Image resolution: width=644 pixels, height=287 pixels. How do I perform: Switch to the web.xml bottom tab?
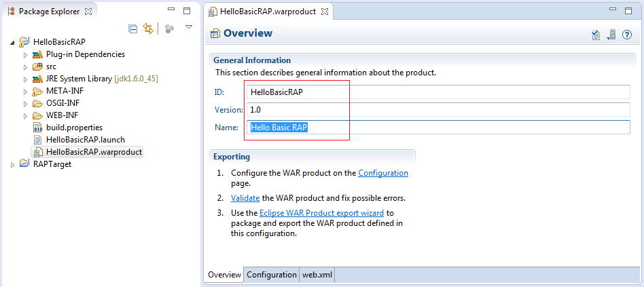pos(317,275)
